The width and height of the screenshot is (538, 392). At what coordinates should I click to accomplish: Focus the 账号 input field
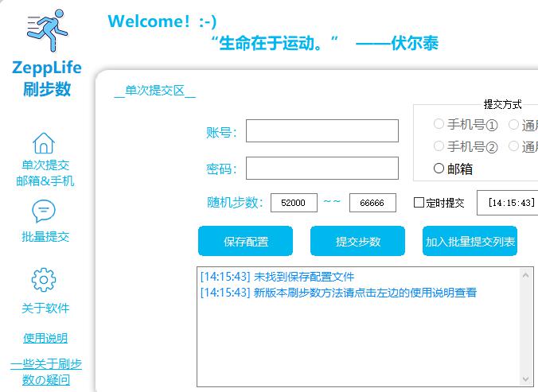322,131
